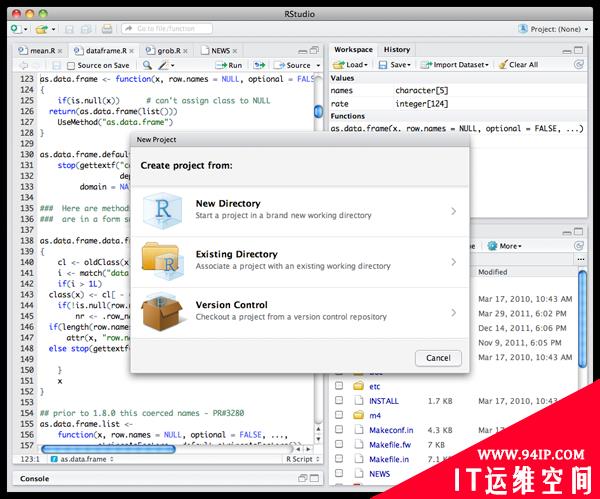Click the Save All documents icon
600x499 pixels.
(86, 29)
